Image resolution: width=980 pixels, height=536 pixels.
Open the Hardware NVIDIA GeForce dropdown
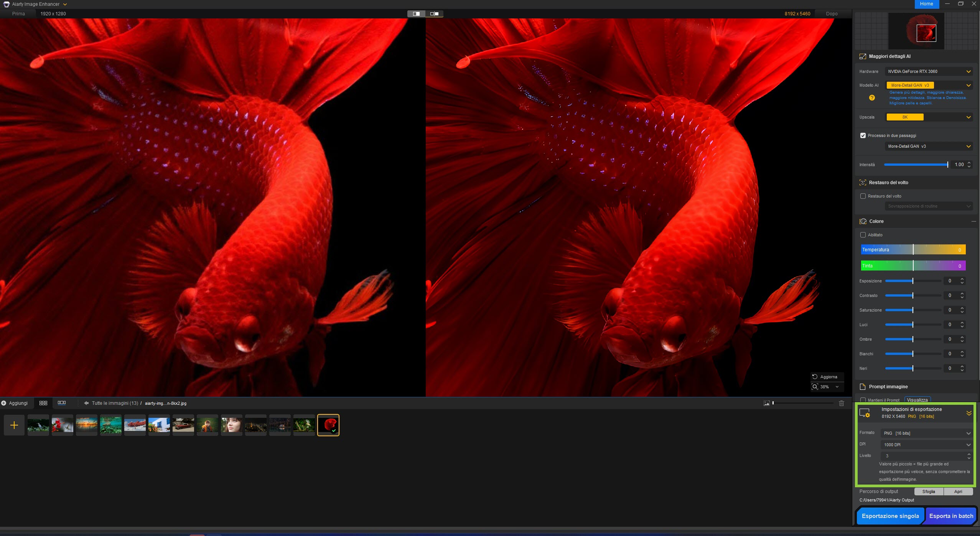(x=928, y=71)
